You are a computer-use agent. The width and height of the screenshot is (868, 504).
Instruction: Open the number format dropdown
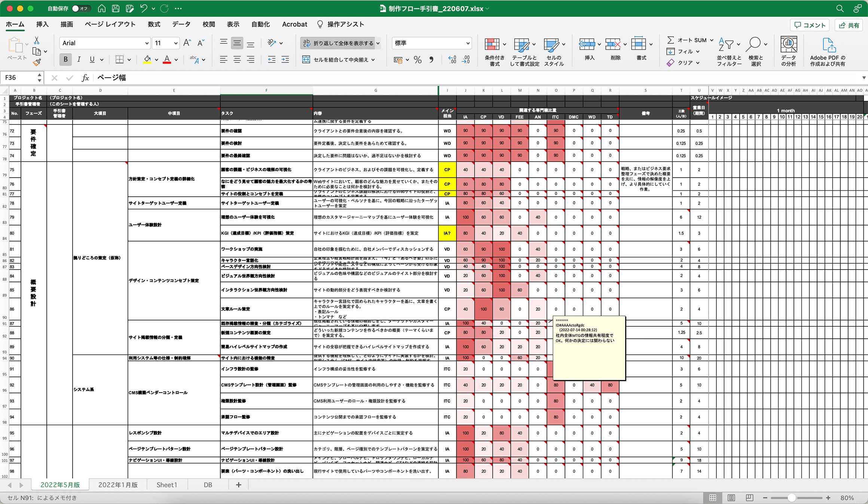(468, 43)
